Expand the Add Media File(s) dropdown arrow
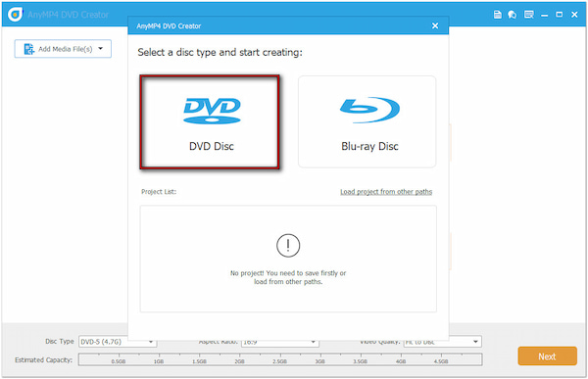This screenshot has height=379, width=588. (101, 48)
